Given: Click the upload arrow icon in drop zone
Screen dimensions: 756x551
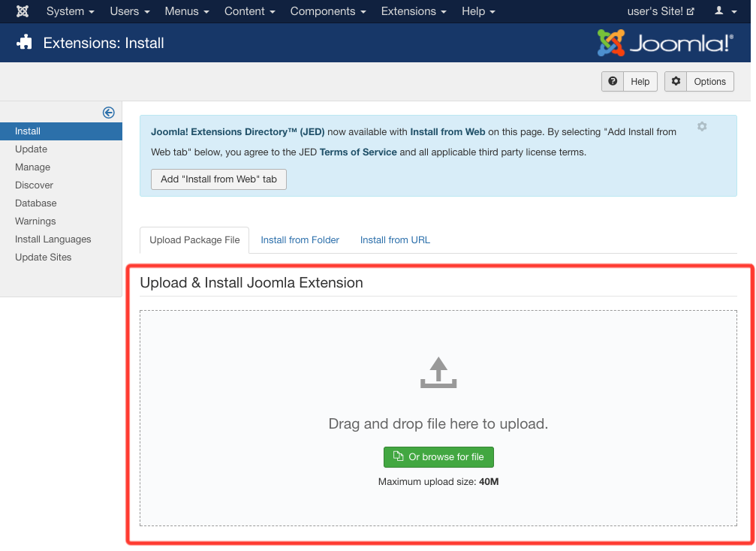Looking at the screenshot, I should coord(438,372).
